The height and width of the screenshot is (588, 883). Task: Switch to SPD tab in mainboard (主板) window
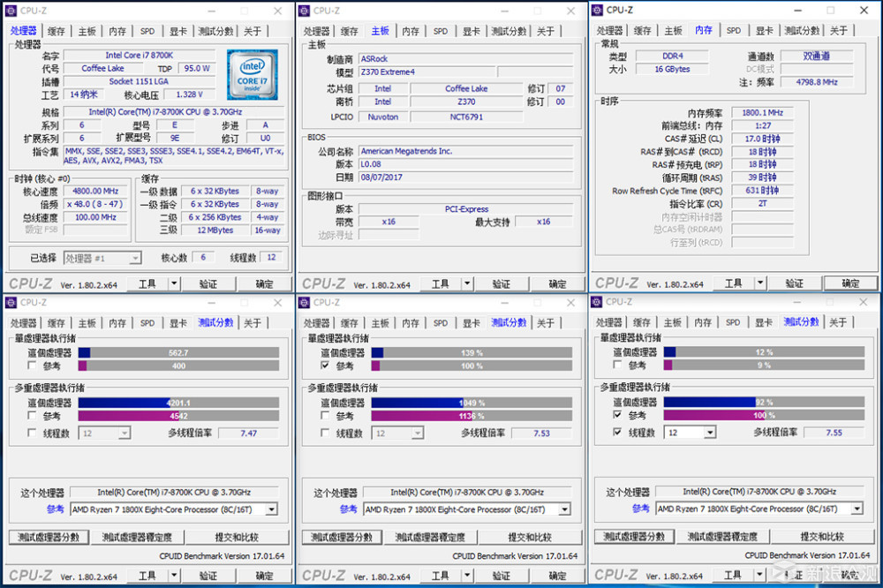pos(441,32)
